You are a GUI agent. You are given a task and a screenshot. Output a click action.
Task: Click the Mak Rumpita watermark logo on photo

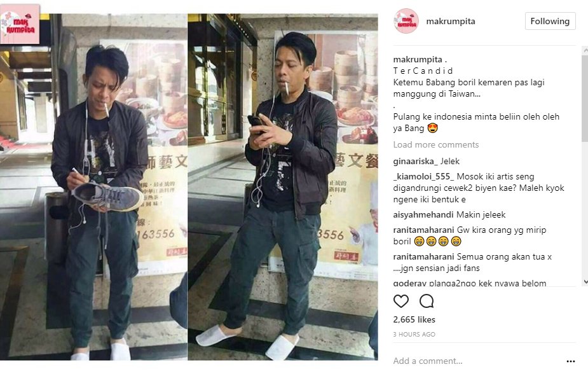click(x=20, y=24)
